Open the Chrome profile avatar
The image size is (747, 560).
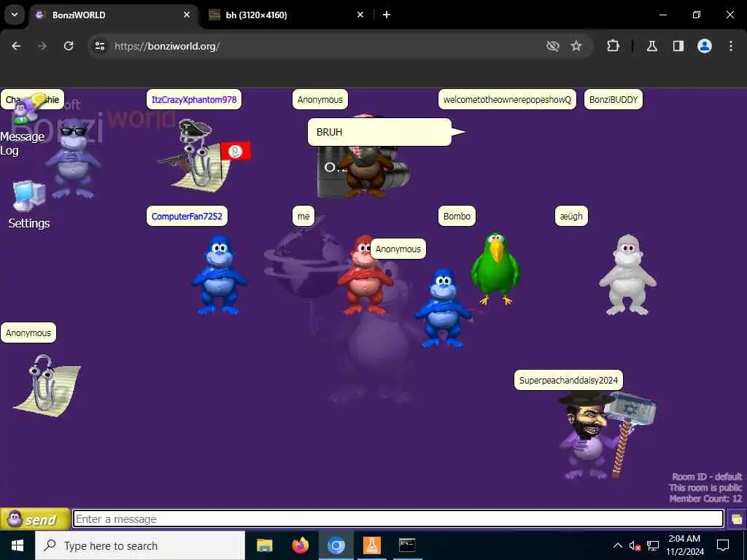coord(705,46)
